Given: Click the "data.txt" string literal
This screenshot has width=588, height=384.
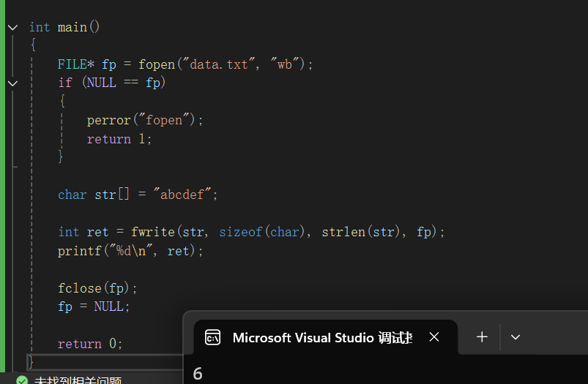Looking at the screenshot, I should click(x=219, y=64).
